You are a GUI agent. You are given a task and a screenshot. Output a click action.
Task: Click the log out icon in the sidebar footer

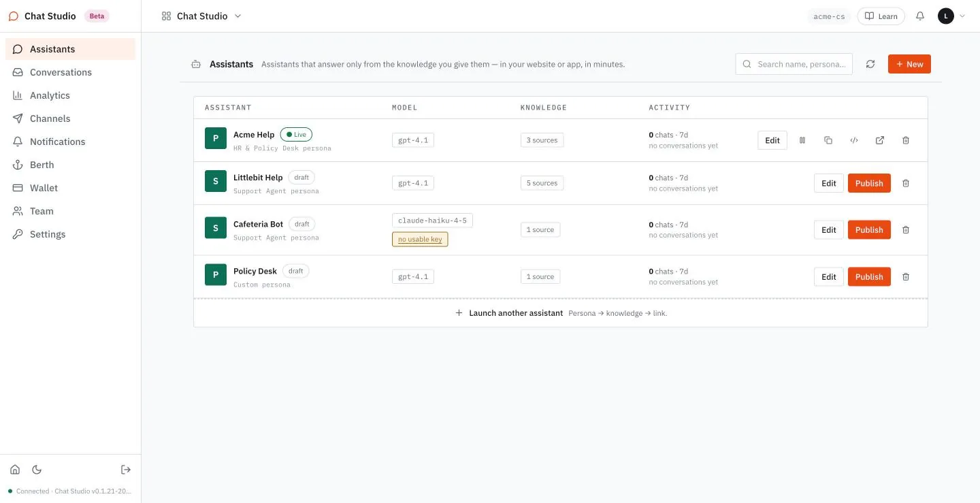click(126, 470)
